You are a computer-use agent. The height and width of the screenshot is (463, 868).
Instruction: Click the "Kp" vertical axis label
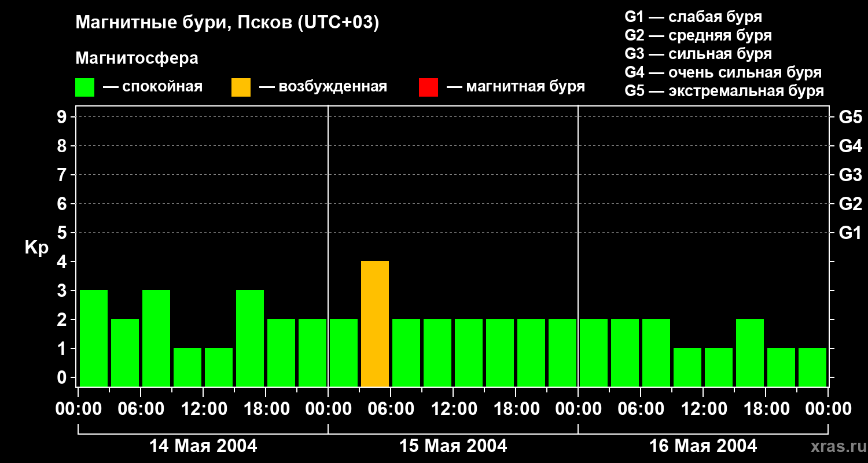pos(36,248)
